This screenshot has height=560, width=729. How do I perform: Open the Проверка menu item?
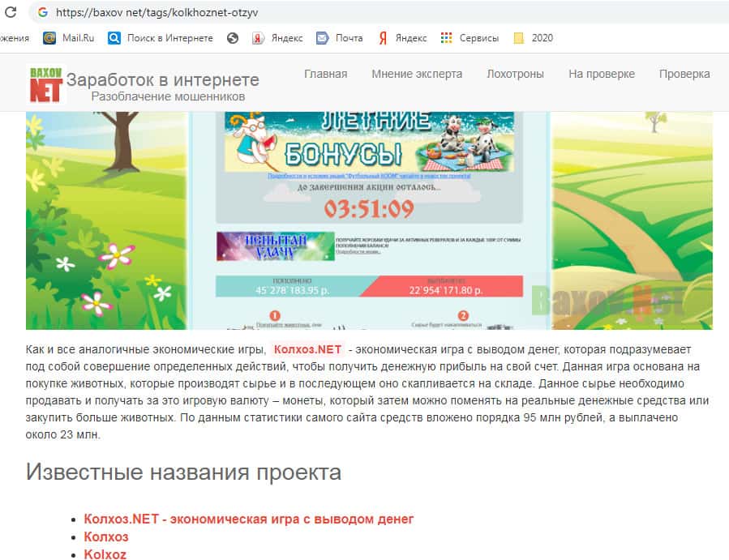click(x=684, y=74)
